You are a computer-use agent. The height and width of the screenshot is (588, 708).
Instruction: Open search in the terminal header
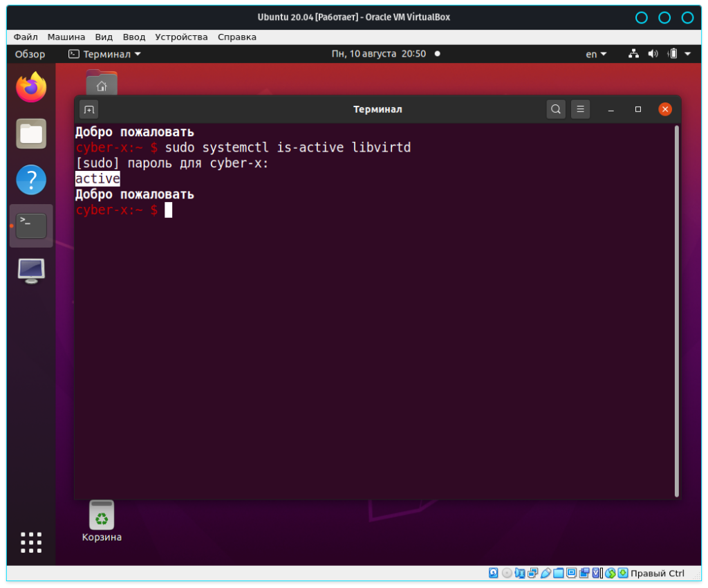pyautogui.click(x=556, y=109)
